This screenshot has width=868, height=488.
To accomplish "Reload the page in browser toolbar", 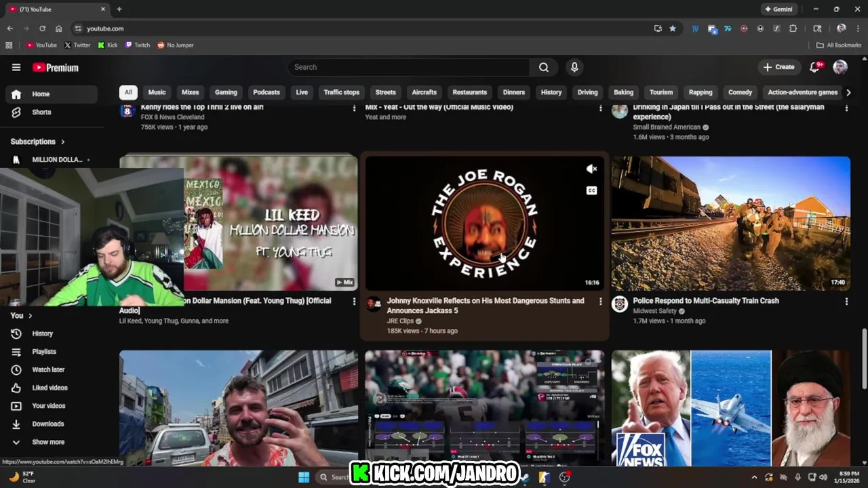I will (42, 28).
